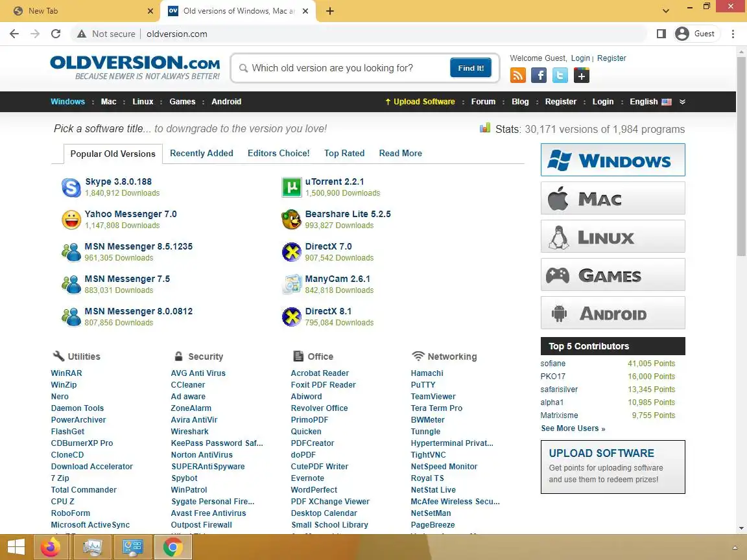
Task: Show hidden system tray icons
Action: click(x=734, y=548)
